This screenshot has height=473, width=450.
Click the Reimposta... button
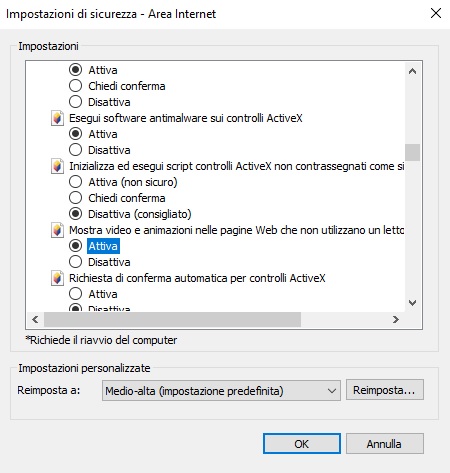click(x=385, y=390)
